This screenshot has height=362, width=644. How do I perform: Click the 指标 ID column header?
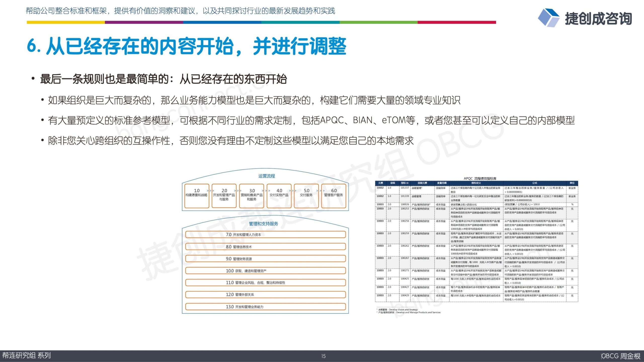(405, 183)
